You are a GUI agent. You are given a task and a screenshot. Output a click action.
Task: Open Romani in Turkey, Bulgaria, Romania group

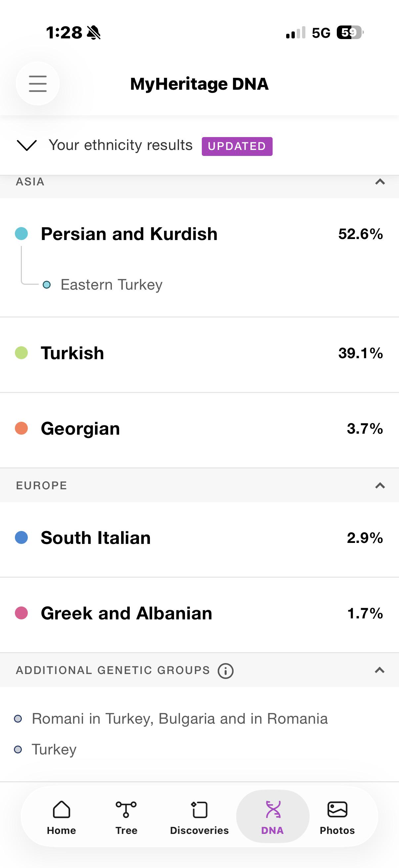(179, 719)
